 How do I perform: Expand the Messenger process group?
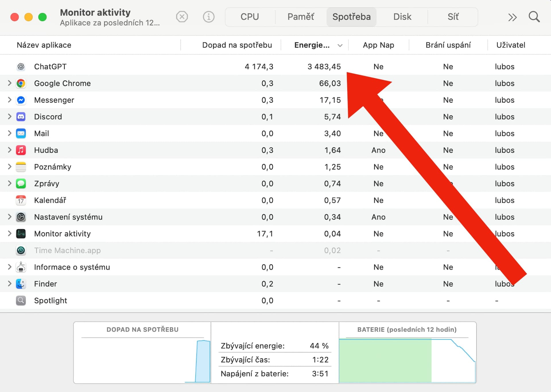pyautogui.click(x=9, y=100)
